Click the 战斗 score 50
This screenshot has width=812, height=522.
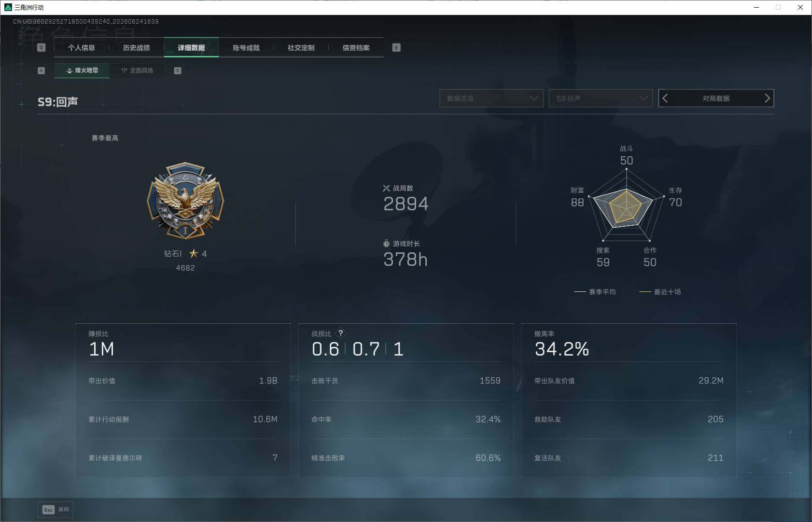[627, 161]
